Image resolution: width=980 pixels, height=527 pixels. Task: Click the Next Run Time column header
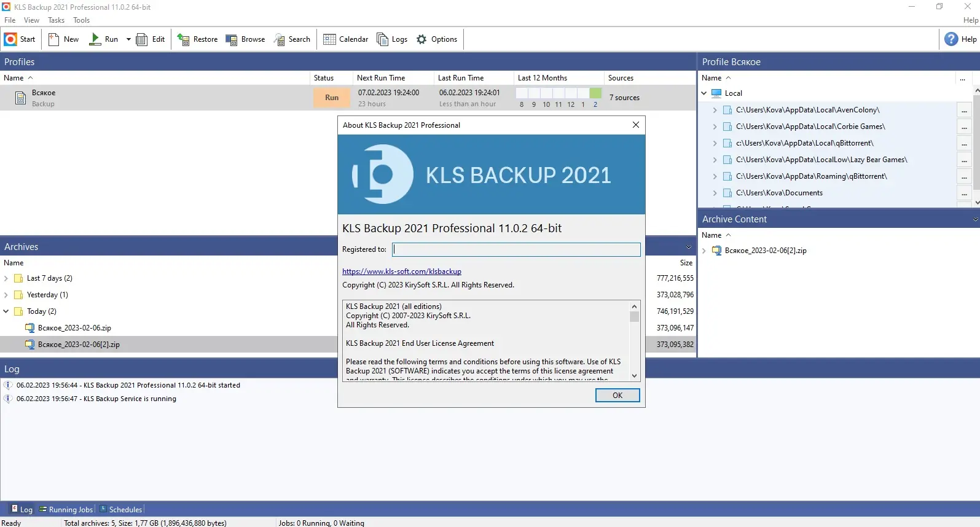[393, 78]
